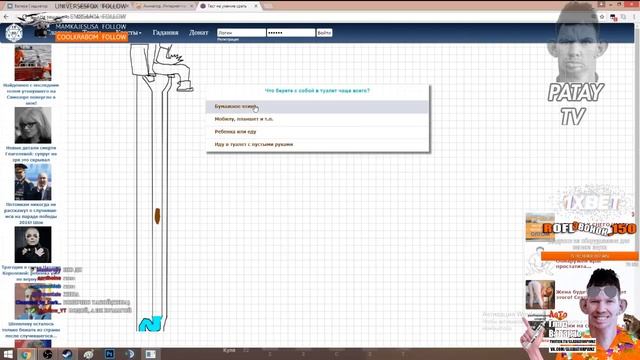This screenshot has width=640, height=360.
Task: Open the "Жена будет..." ad thumbnail on right
Action: (x=540, y=294)
